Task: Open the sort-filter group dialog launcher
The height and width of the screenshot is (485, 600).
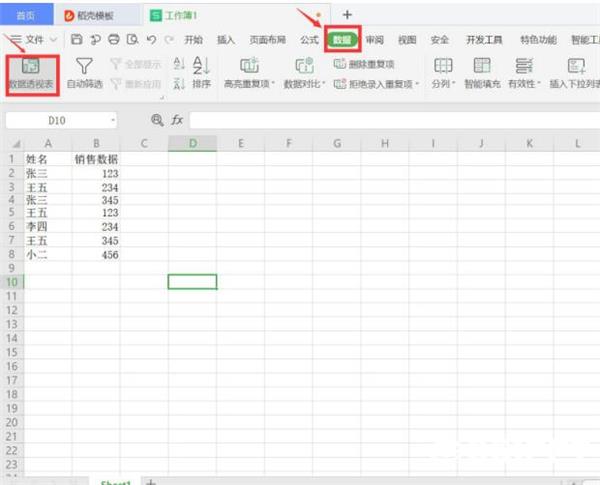Action: (162, 98)
